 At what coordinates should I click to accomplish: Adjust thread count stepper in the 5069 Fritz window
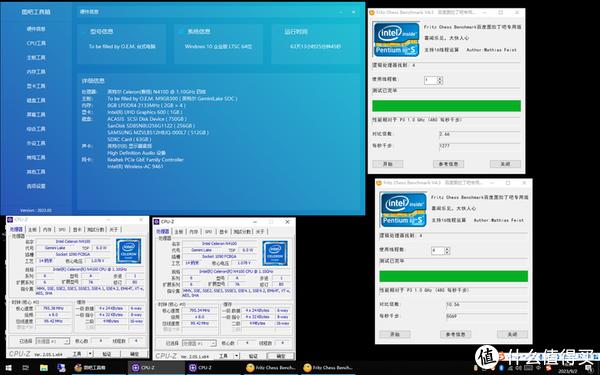coord(447,251)
